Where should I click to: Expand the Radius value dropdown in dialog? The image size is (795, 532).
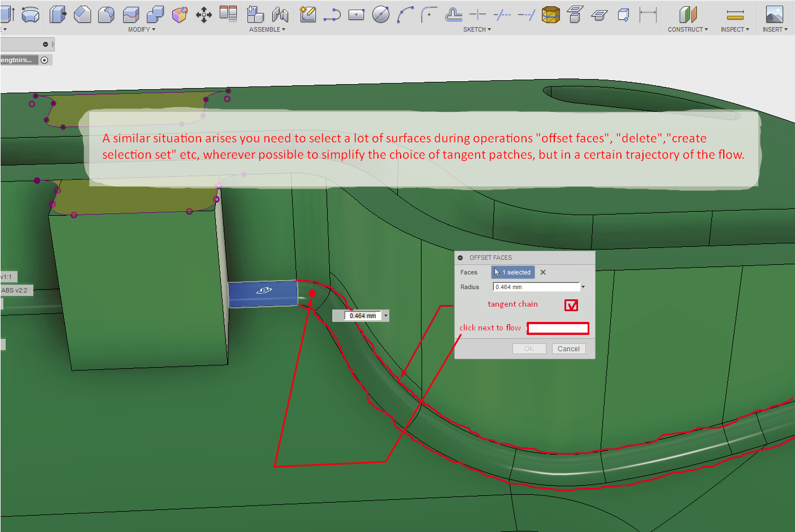[583, 287]
